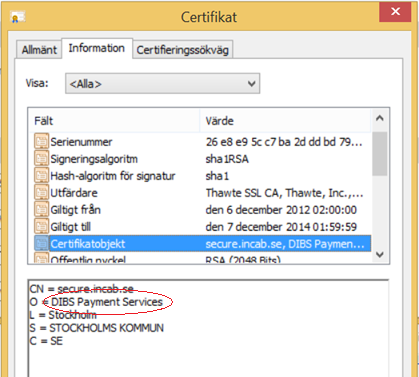Click the Serienummer field icon
This screenshot has width=419, height=377.
[41, 141]
